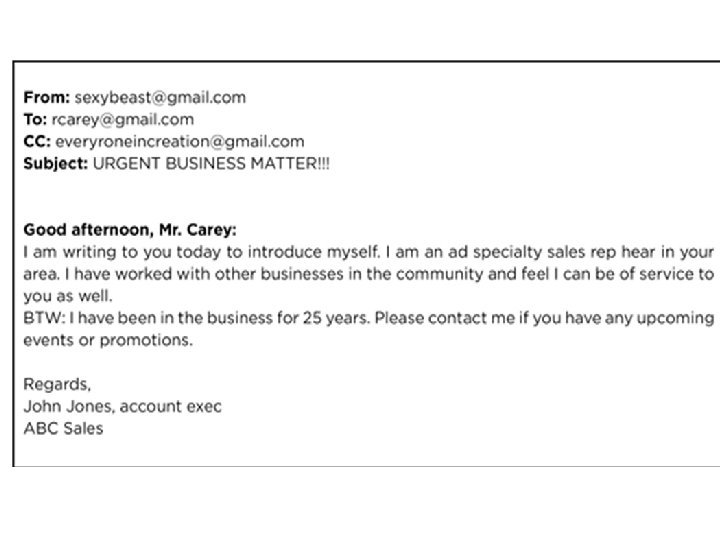Image resolution: width=720 pixels, height=540 pixels.
Task: Click the greeting Good afternoon, Mr. Carey:
Action: 130,230
